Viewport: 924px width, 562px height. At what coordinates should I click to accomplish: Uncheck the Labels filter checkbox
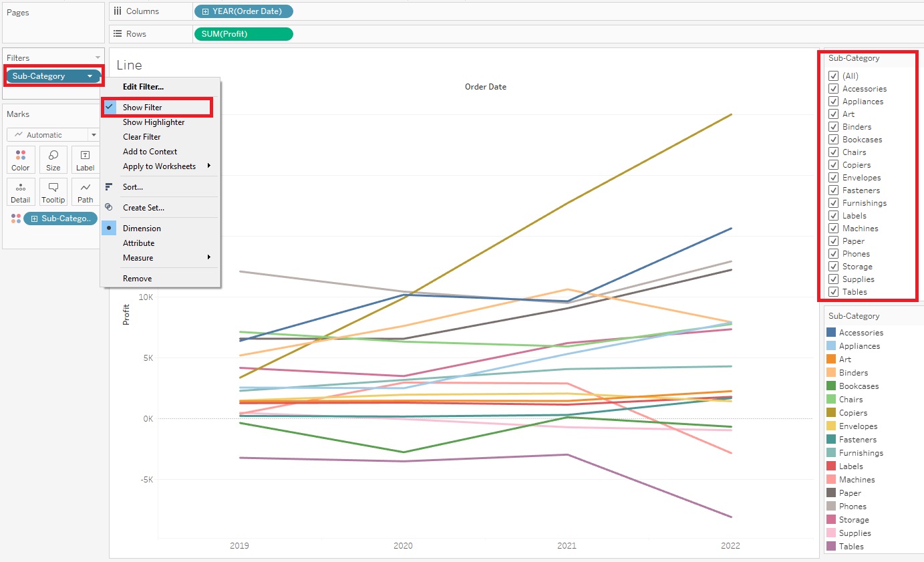point(833,216)
